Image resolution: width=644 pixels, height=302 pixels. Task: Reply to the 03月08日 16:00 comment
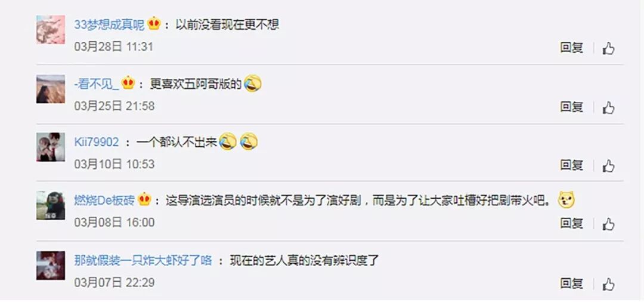click(572, 224)
